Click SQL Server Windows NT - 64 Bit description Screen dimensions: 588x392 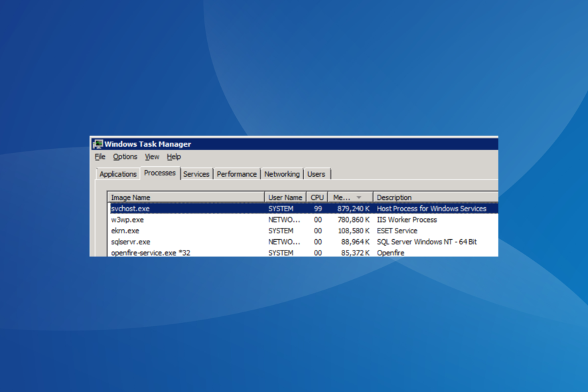coord(427,242)
